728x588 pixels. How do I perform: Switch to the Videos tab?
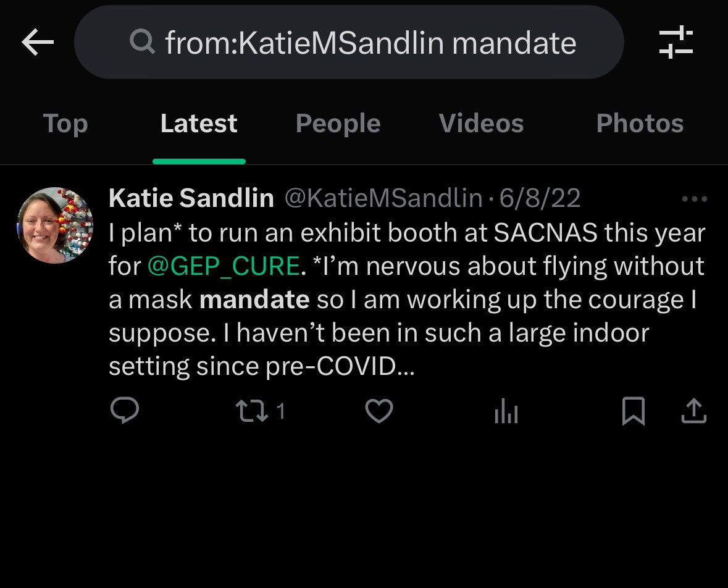(481, 124)
